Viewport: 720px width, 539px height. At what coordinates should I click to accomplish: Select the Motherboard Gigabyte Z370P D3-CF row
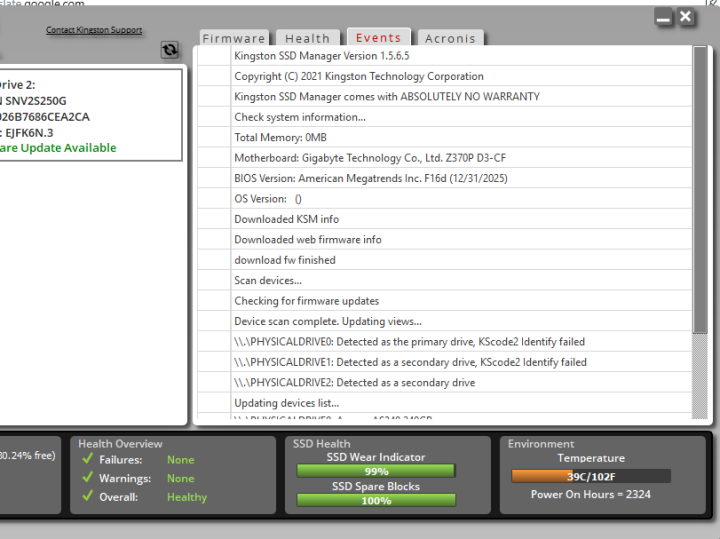click(x=444, y=157)
